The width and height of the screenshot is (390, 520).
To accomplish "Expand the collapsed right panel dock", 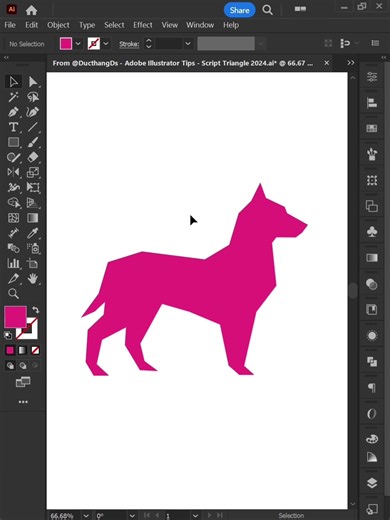I will [x=383, y=58].
